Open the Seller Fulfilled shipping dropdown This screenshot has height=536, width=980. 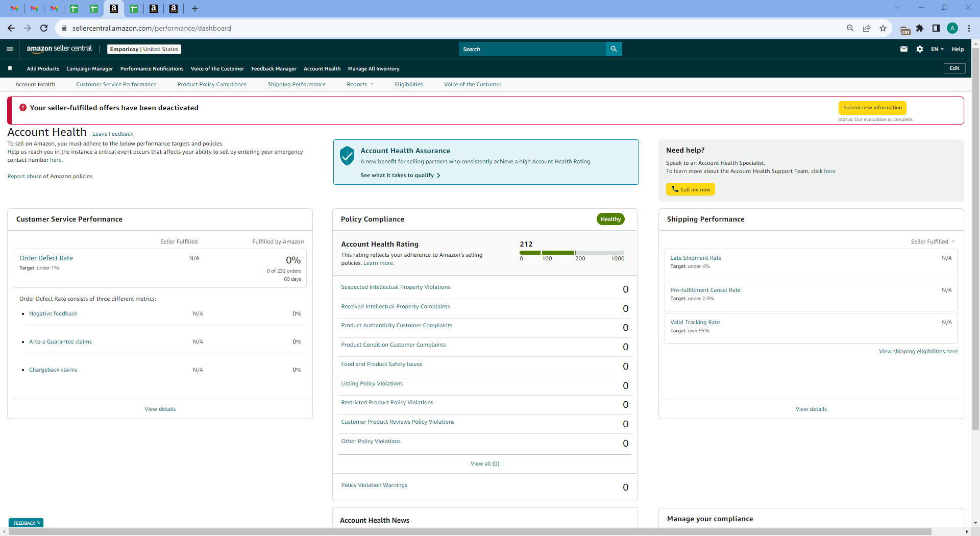tap(933, 241)
